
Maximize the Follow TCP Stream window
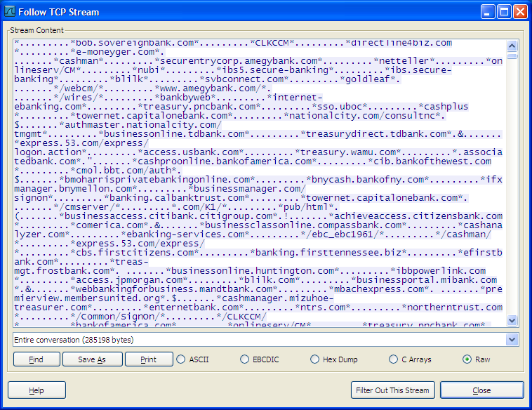[504, 12]
